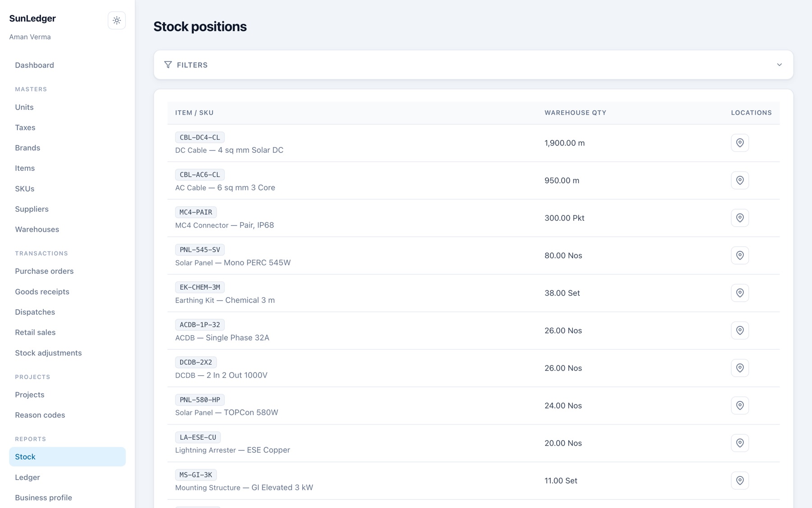
Task: Open Dispatches page
Action: [x=67, y=312]
